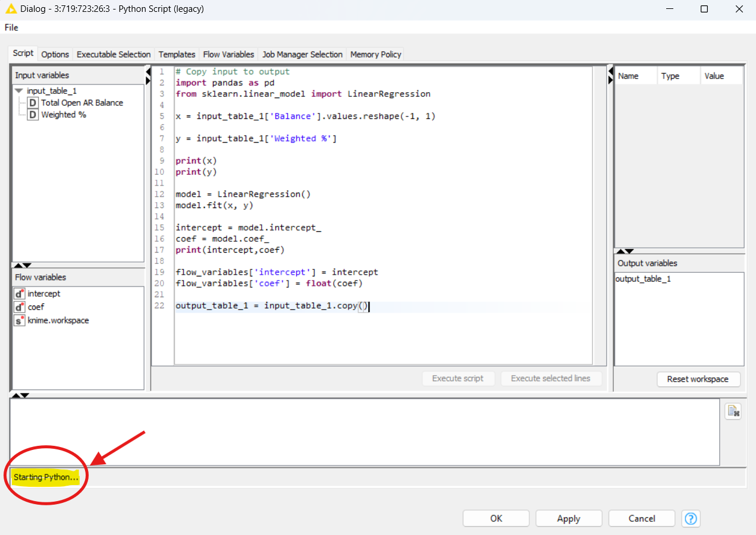Click the Apply button

pyautogui.click(x=569, y=518)
